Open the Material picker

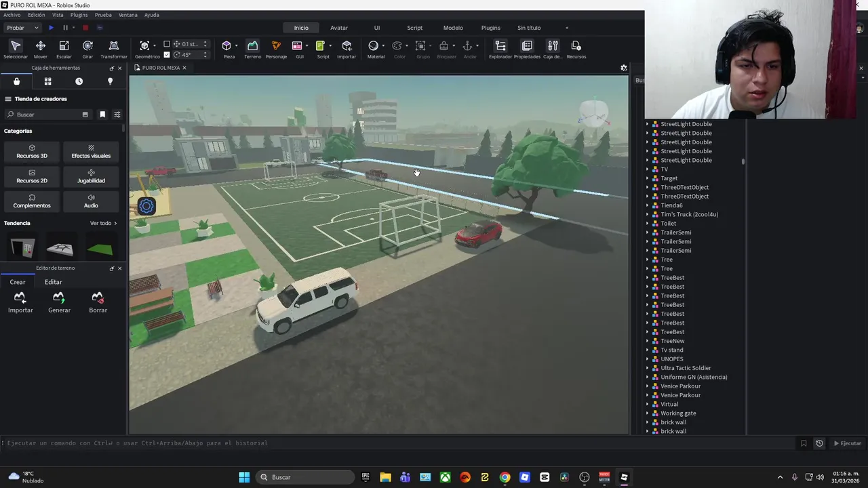[x=373, y=46]
